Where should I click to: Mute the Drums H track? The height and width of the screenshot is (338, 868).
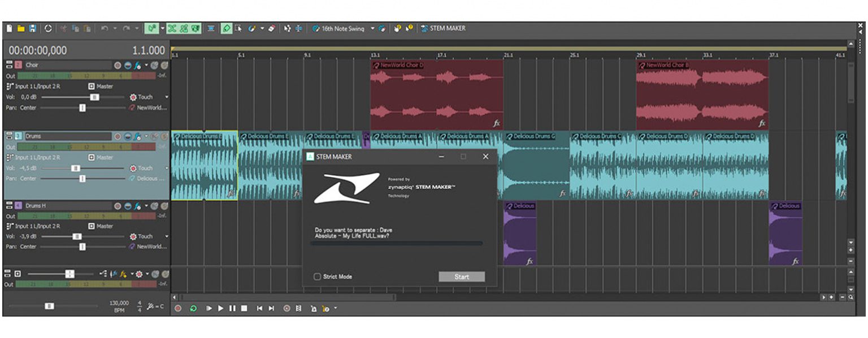tap(127, 205)
